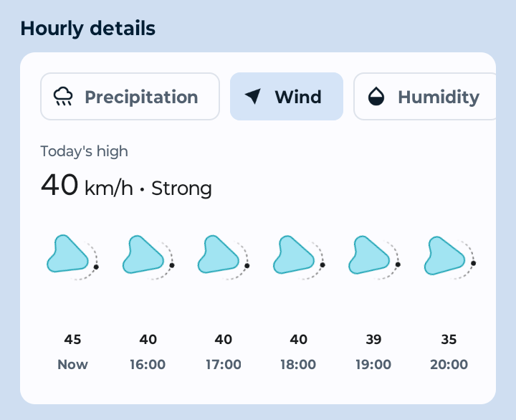The height and width of the screenshot is (420, 516).
Task: Click the wind direction icon for 20:00
Action: [x=446, y=255]
